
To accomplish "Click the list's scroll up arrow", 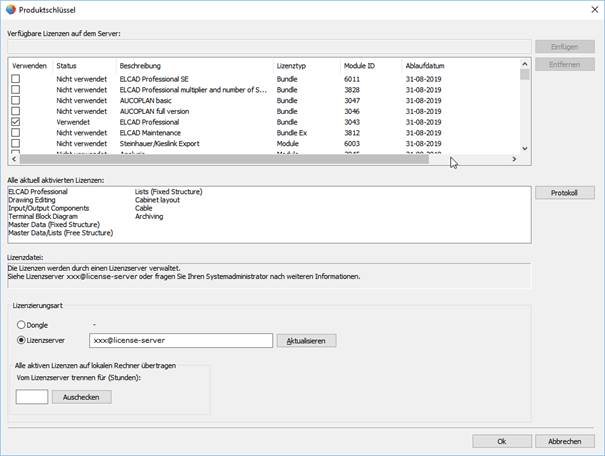I will [524, 64].
